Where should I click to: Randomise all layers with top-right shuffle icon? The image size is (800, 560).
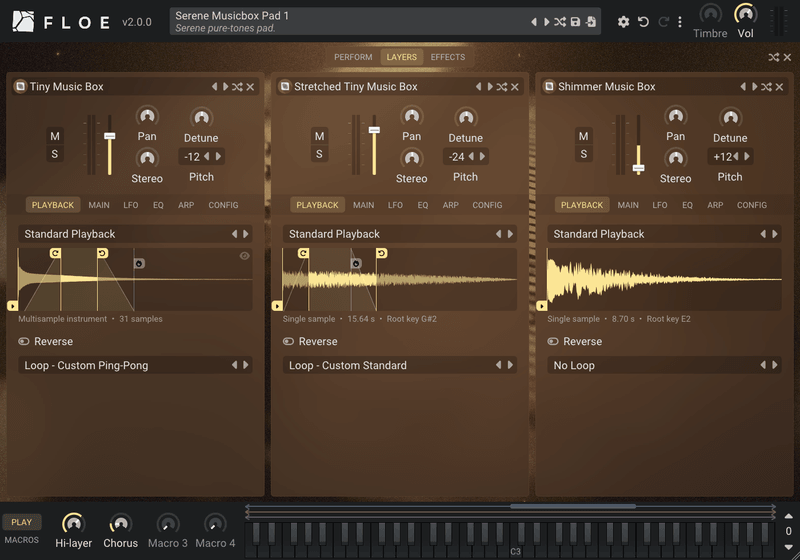point(773,57)
